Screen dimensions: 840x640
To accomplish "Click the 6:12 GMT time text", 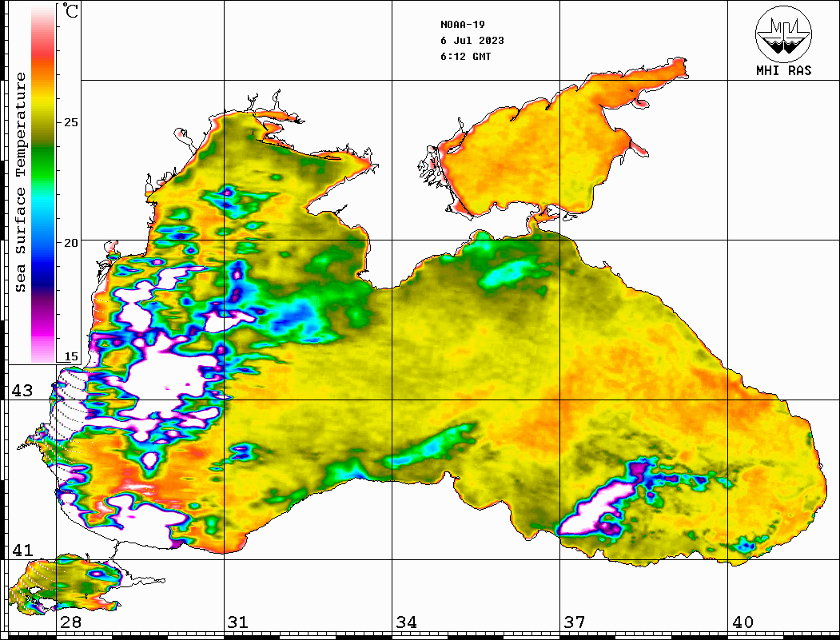I will pyautogui.click(x=465, y=57).
